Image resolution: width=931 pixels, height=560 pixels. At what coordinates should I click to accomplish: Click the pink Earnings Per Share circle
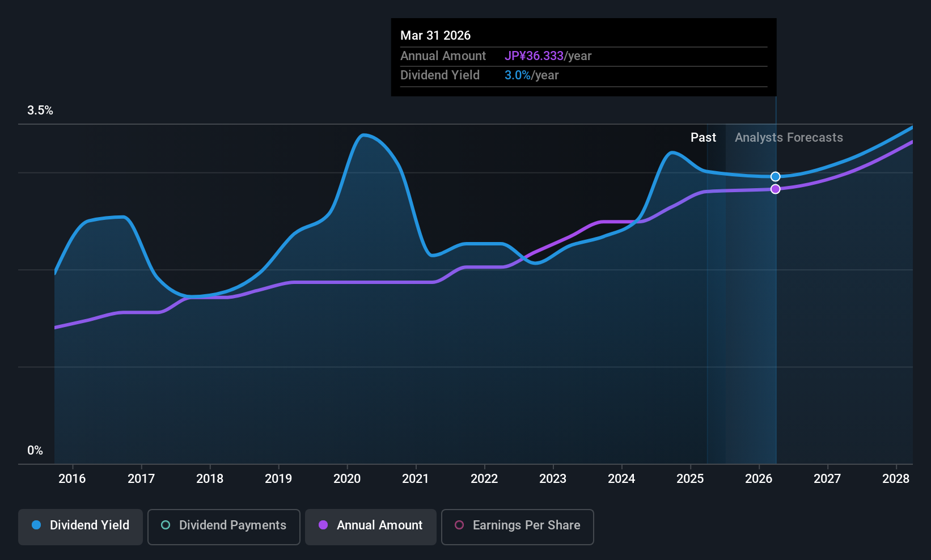(x=459, y=525)
